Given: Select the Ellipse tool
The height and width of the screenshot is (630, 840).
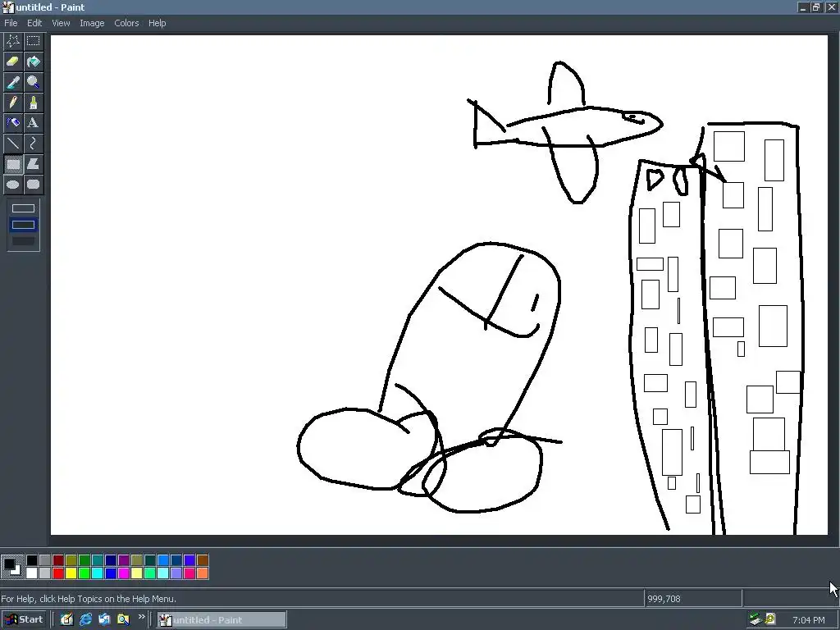Looking at the screenshot, I should [13, 185].
